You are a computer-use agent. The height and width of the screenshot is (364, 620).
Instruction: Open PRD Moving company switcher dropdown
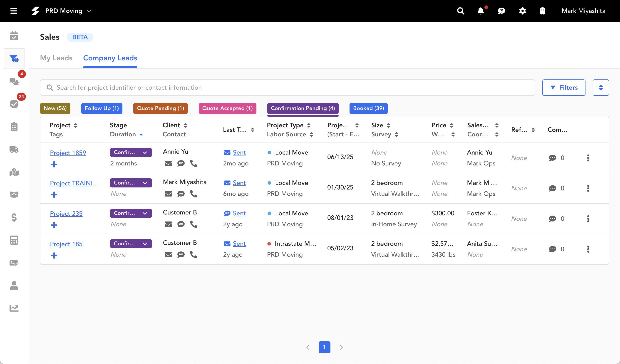tap(89, 11)
